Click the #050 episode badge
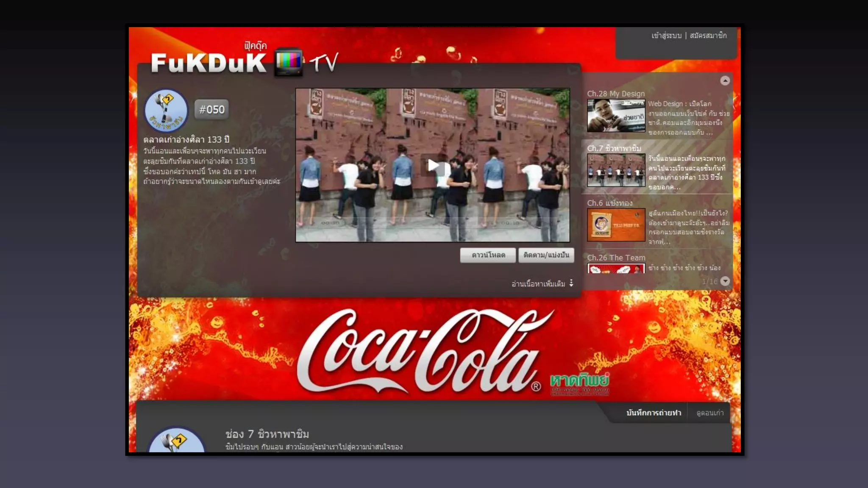 click(x=211, y=109)
